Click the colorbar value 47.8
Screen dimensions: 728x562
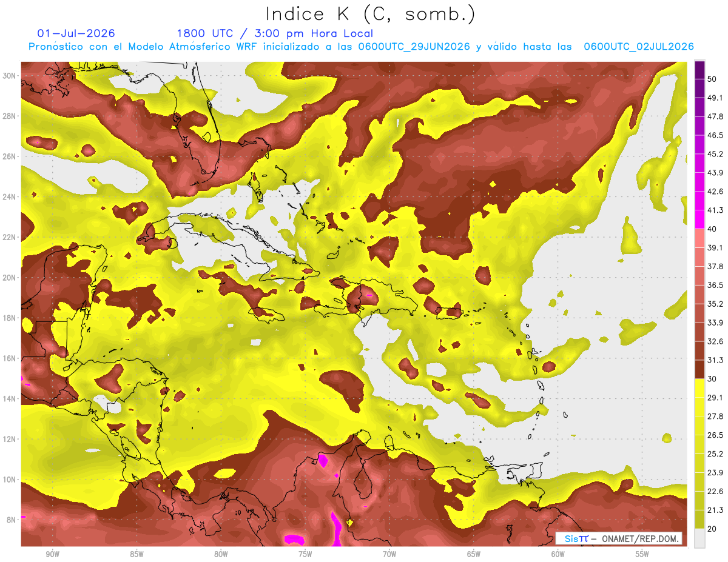[x=715, y=116]
